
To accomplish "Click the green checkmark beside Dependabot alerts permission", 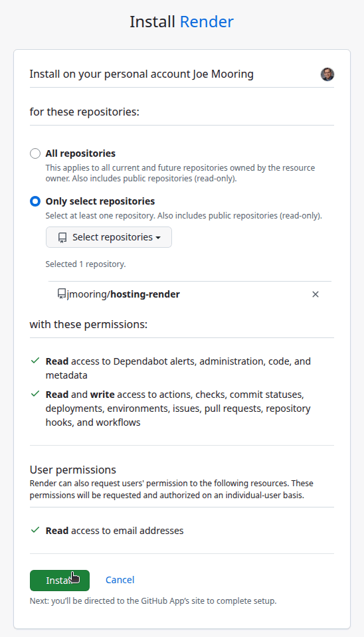I will pos(35,361).
